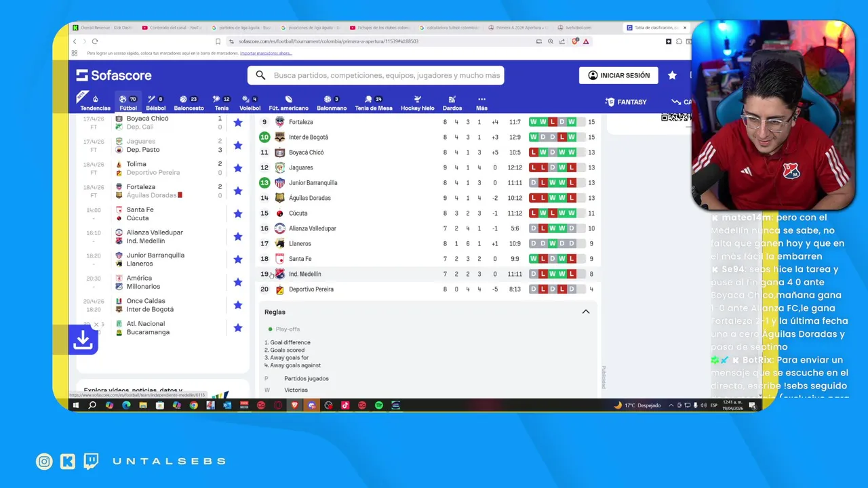The width and height of the screenshot is (868, 488).
Task: Switch to the Contenido del canal YouTube tab
Action: pyautogui.click(x=172, y=28)
